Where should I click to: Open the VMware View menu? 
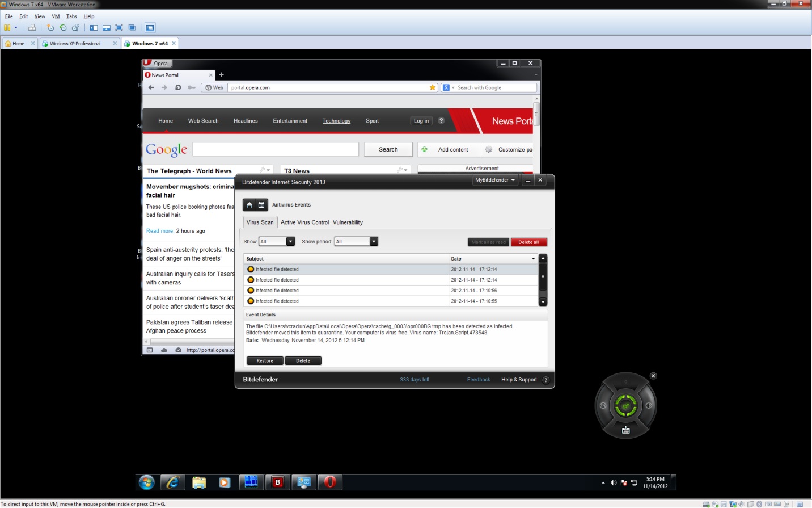40,16
